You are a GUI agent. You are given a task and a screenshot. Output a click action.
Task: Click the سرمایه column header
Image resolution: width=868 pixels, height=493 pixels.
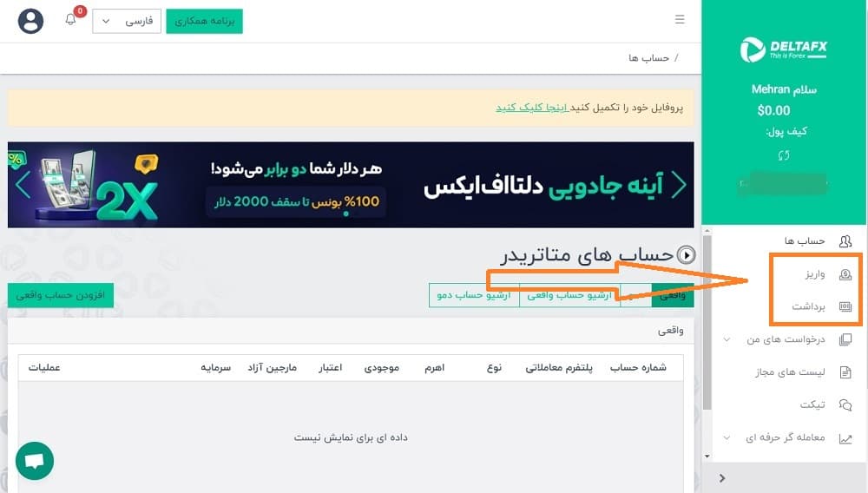click(215, 367)
